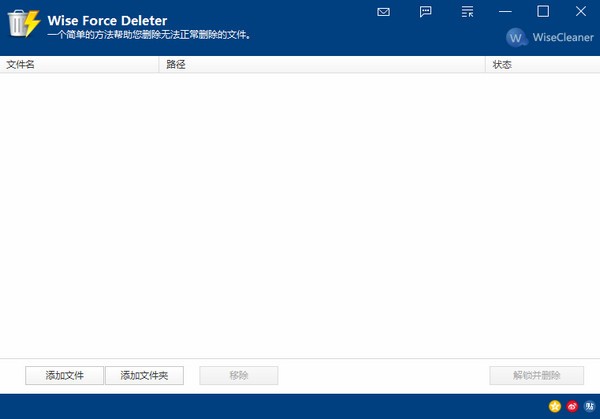Click the 添加文件 button
This screenshot has width=600, height=419.
click(64, 376)
